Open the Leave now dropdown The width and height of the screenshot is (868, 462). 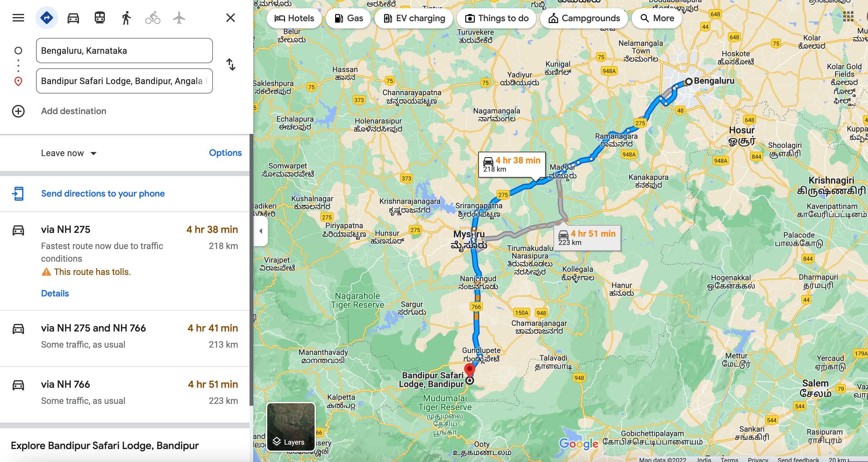69,153
